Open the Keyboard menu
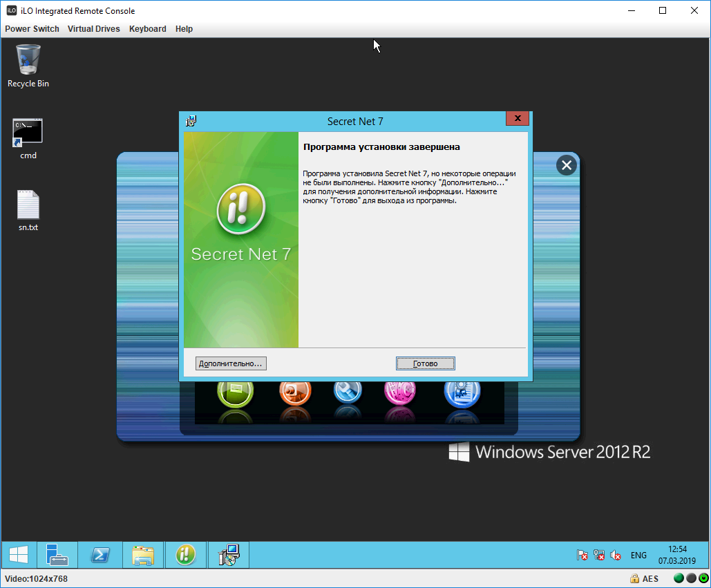 [x=148, y=28]
